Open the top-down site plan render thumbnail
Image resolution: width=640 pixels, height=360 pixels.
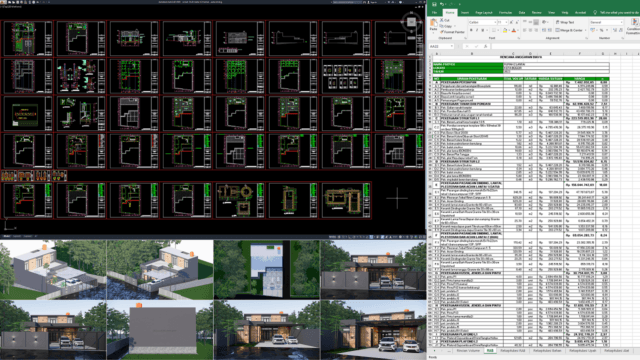tap(267, 269)
